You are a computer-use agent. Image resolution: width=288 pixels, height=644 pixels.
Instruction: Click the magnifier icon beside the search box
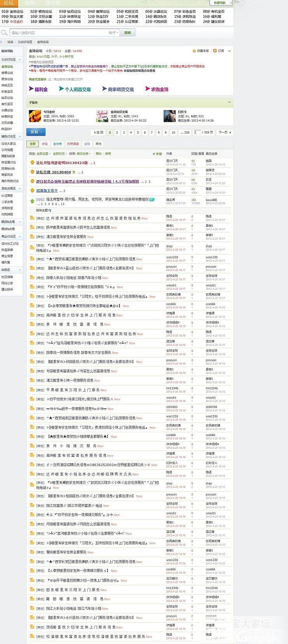[x=4, y=33]
